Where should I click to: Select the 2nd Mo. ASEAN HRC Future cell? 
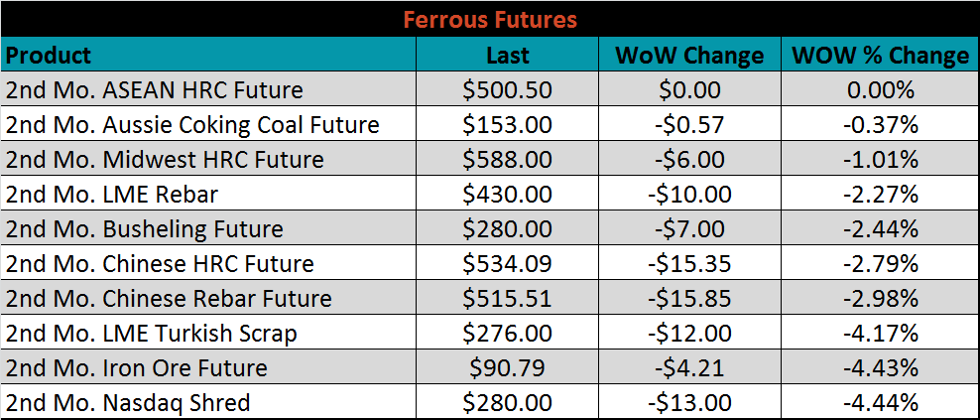(208, 89)
